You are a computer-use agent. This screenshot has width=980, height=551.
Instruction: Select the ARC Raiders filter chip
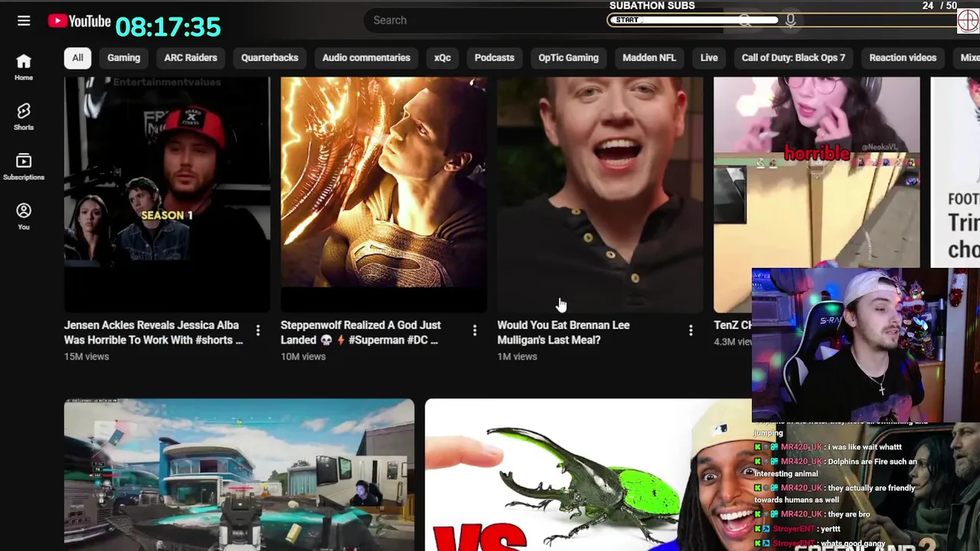191,57
